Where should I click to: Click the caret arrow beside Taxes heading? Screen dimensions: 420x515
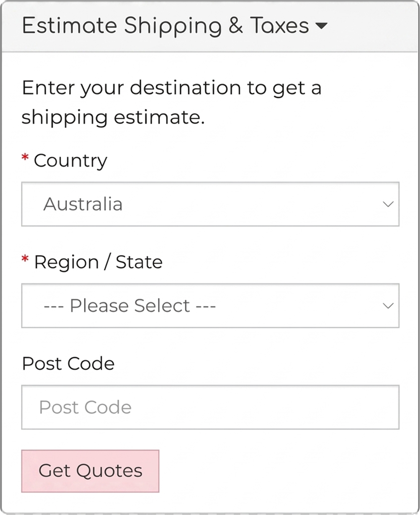(321, 26)
